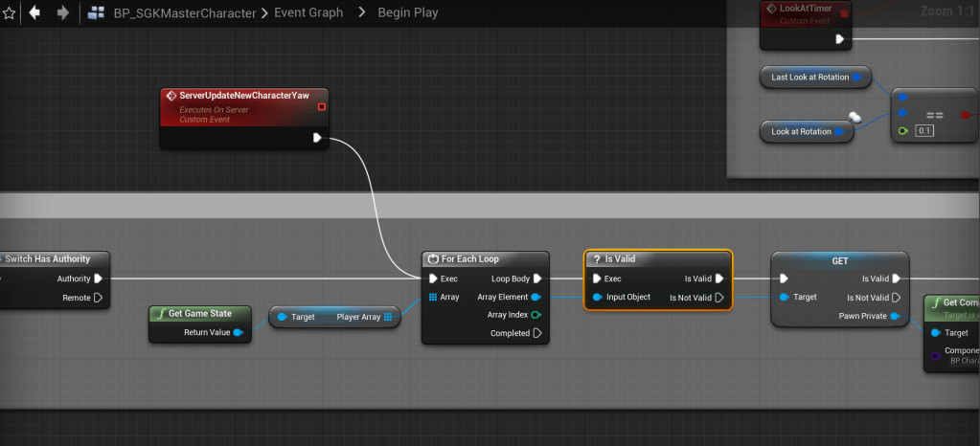Click the Completed exec pin on For Each Loop
980x446 pixels.
pyautogui.click(x=536, y=333)
